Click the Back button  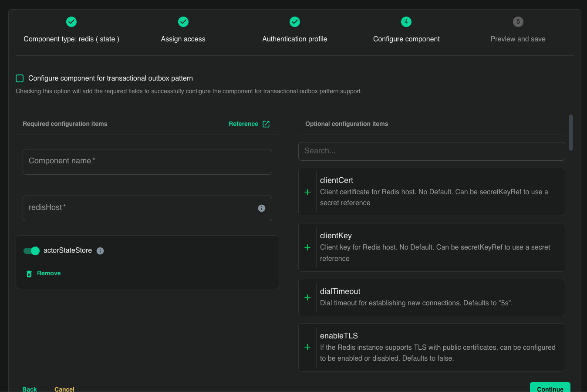pyautogui.click(x=30, y=389)
